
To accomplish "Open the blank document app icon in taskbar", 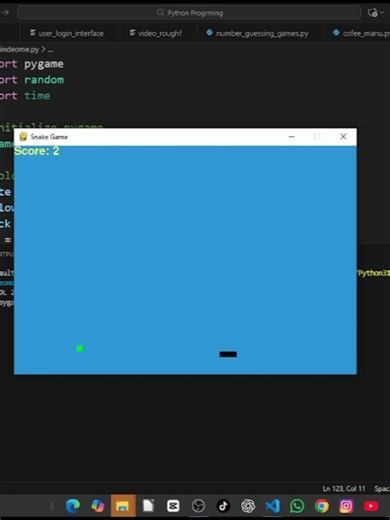I will pyautogui.click(x=148, y=506).
